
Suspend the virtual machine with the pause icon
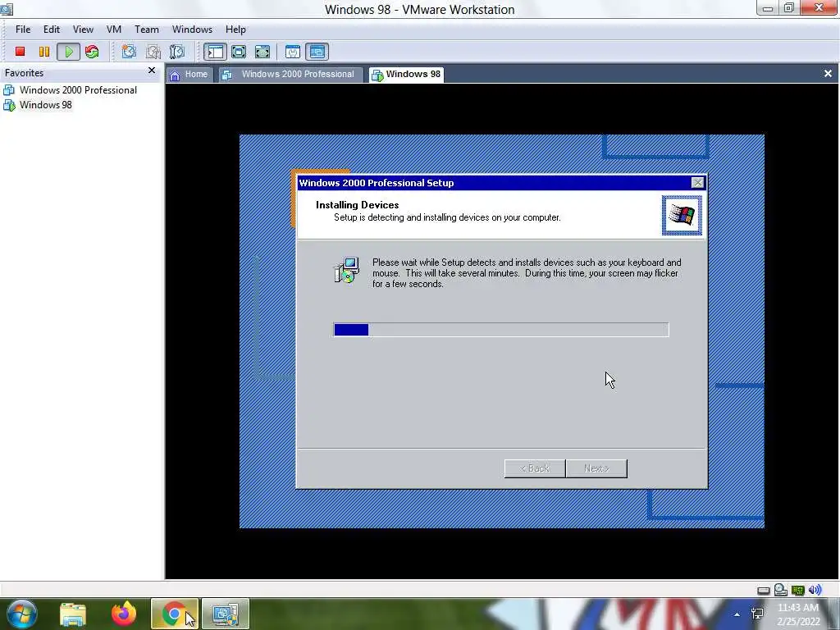pyautogui.click(x=44, y=52)
